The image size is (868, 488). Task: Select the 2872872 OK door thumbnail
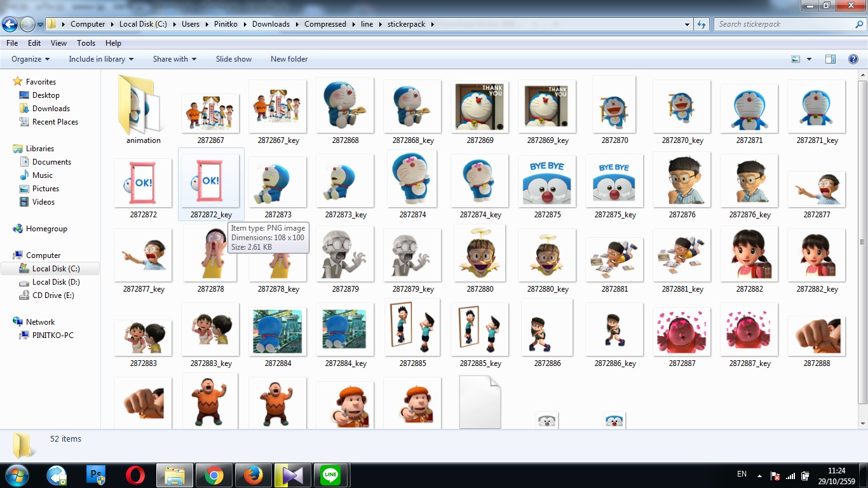[x=143, y=183]
